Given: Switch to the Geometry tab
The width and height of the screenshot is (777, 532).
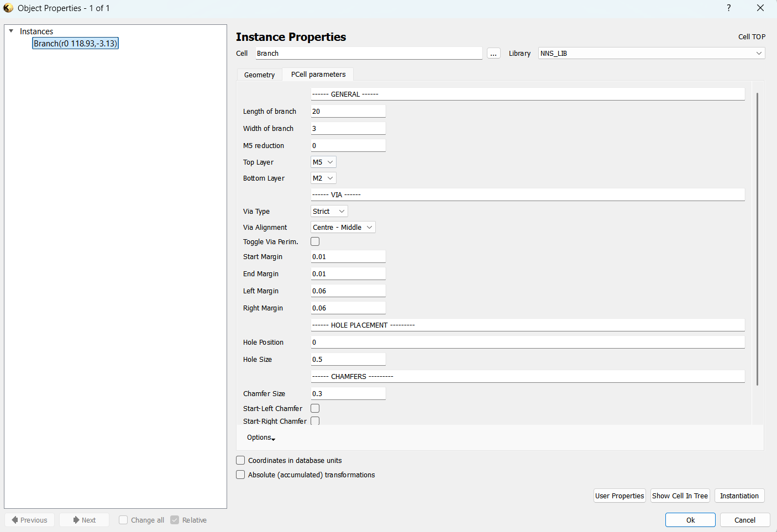Looking at the screenshot, I should (x=259, y=75).
